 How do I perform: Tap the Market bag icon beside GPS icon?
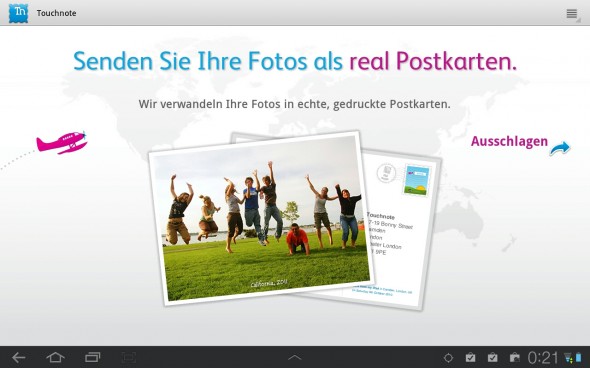coord(470,357)
